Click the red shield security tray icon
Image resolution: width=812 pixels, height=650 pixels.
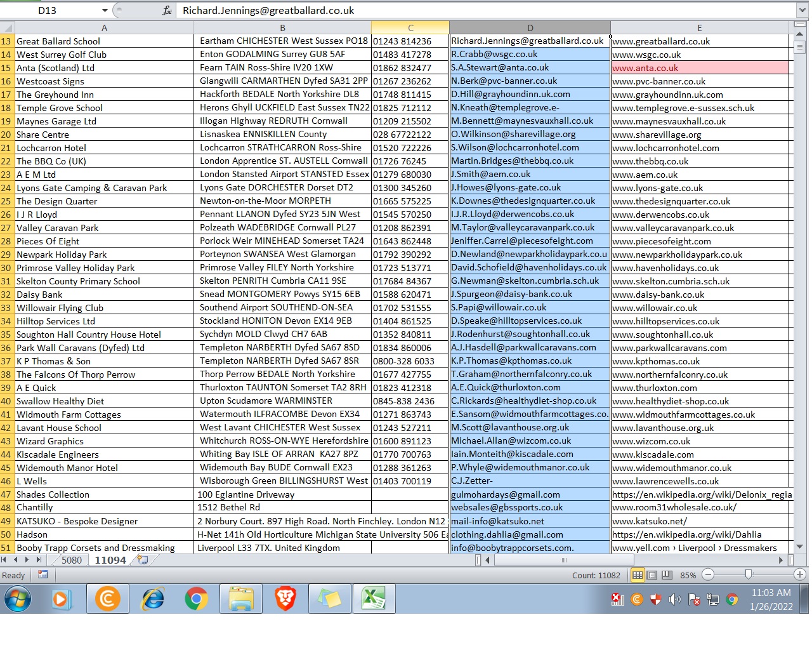click(x=656, y=599)
